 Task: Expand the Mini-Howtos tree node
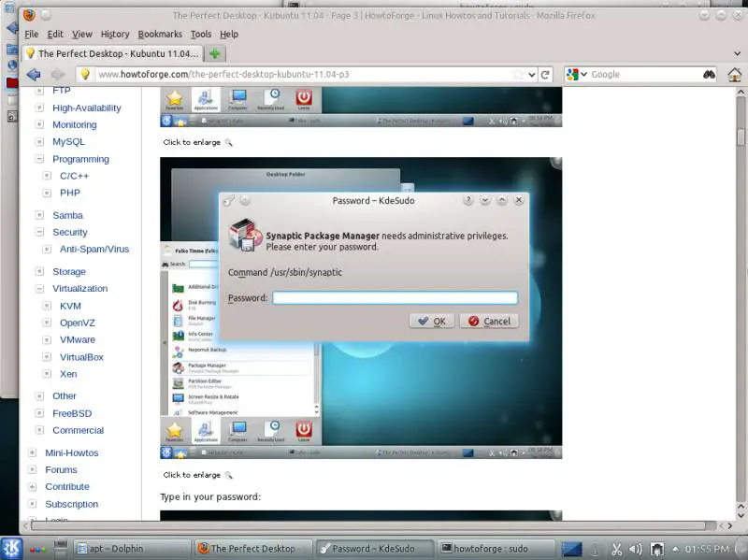click(32, 452)
